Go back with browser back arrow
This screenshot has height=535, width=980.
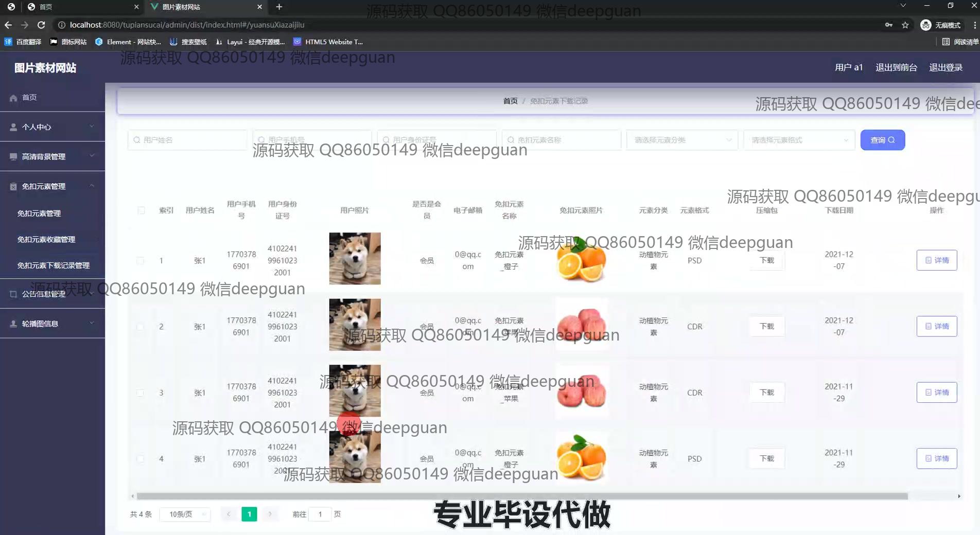click(8, 25)
